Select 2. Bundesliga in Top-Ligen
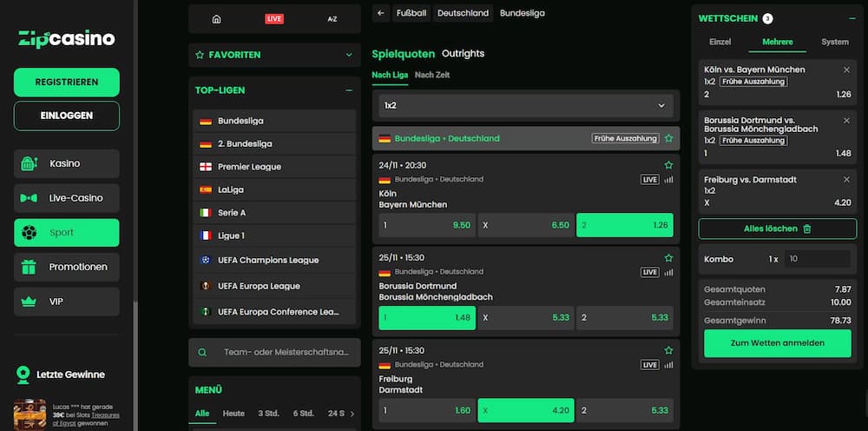 tap(274, 144)
